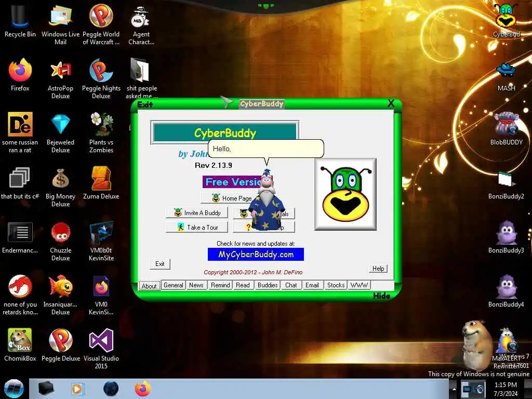The image size is (532, 399).
Task: Click the white Exit button in About tab
Action: point(160,263)
